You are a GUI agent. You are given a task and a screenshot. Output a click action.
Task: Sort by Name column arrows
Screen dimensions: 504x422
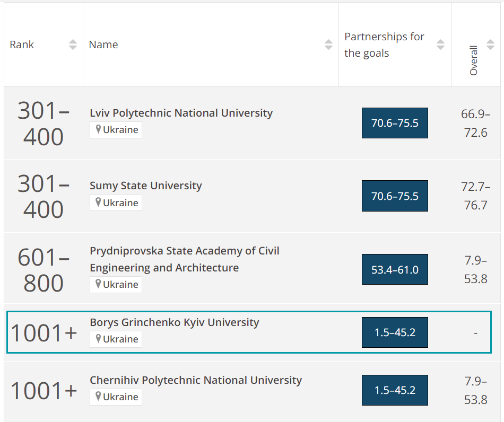[329, 45]
